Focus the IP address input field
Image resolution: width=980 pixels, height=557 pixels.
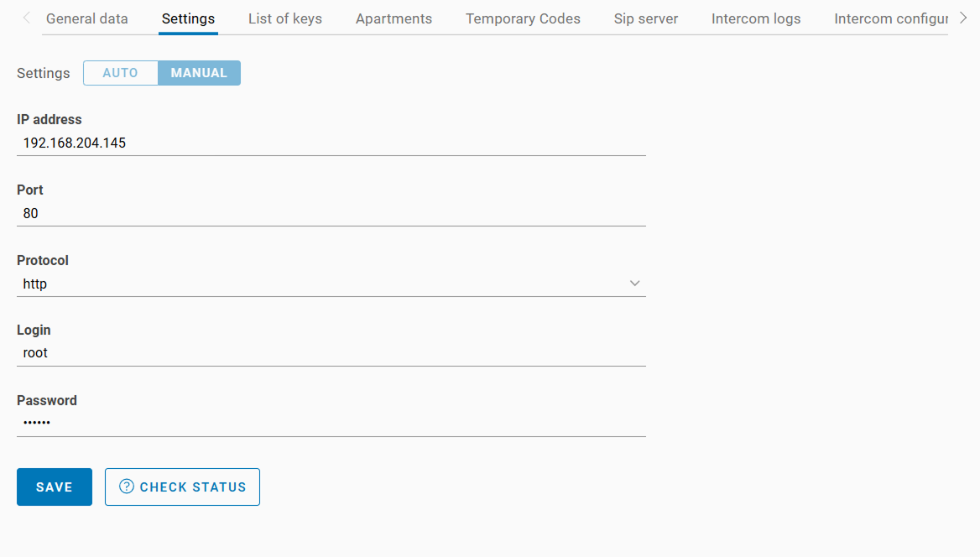(x=331, y=143)
